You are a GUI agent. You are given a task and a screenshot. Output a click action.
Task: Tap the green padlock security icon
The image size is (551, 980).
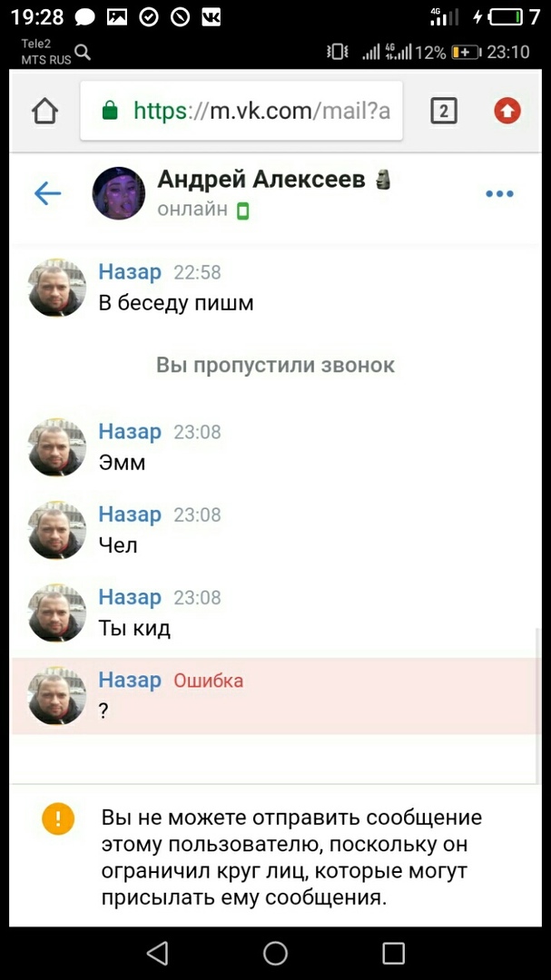pyautogui.click(x=110, y=112)
